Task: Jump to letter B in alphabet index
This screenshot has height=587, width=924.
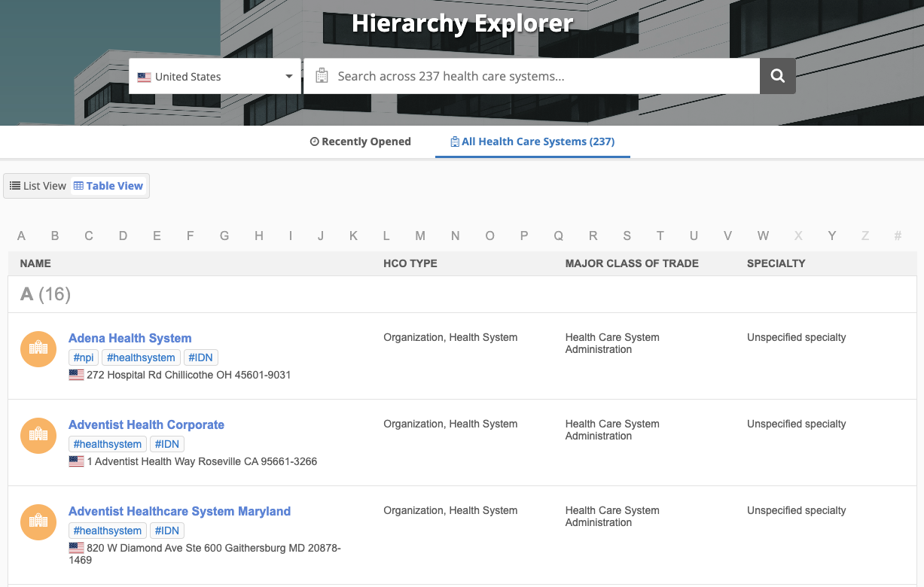Action: (55, 236)
